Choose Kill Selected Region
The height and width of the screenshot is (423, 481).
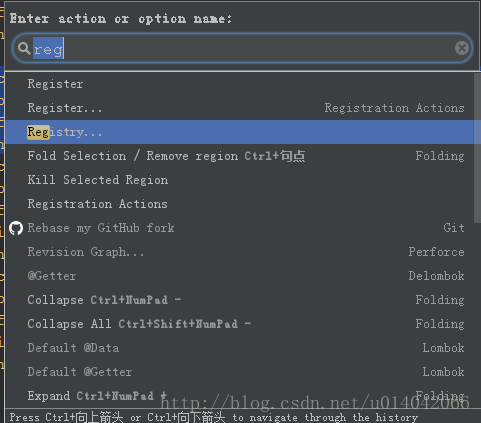coord(239,180)
